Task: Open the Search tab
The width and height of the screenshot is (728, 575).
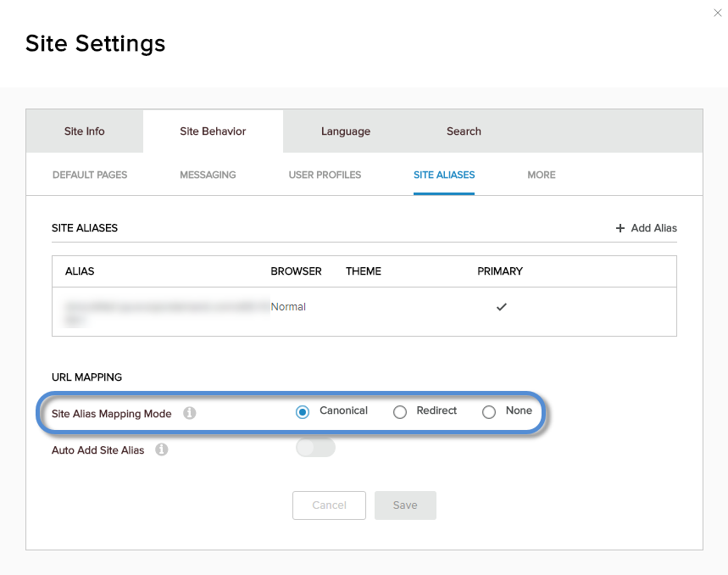Action: click(x=463, y=131)
